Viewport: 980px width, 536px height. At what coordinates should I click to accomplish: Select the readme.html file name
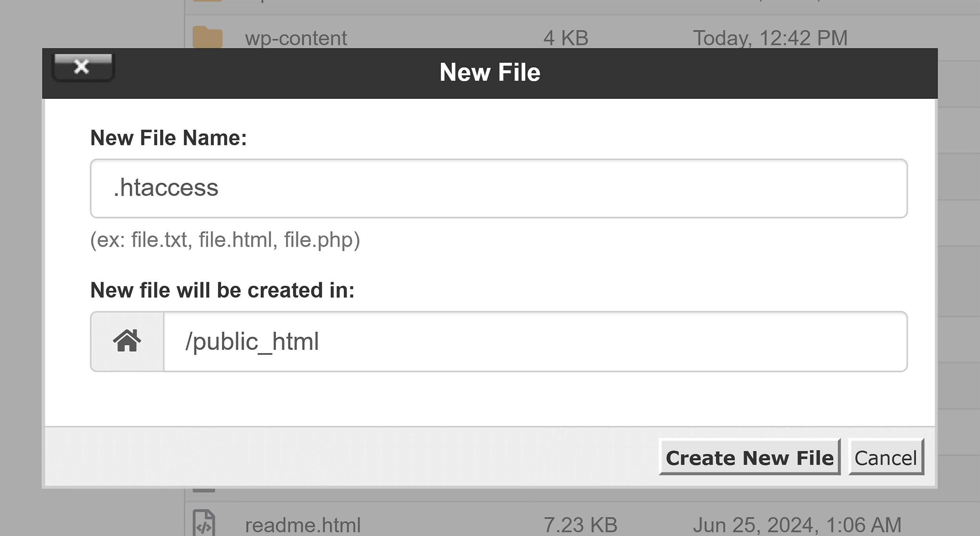[303, 525]
